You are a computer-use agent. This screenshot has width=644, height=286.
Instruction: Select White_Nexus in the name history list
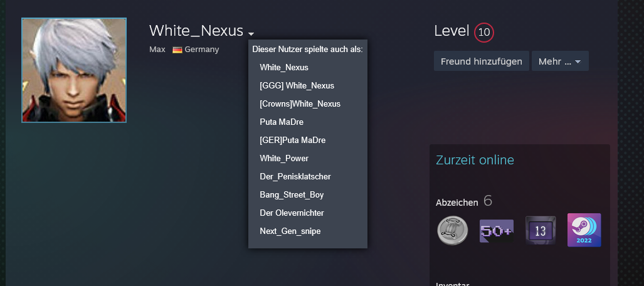(284, 67)
